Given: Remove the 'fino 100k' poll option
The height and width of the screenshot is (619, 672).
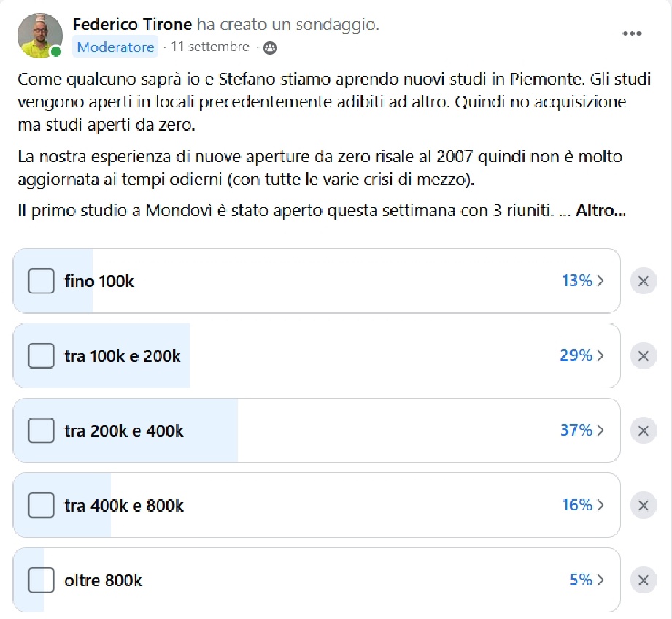Looking at the screenshot, I should [643, 281].
